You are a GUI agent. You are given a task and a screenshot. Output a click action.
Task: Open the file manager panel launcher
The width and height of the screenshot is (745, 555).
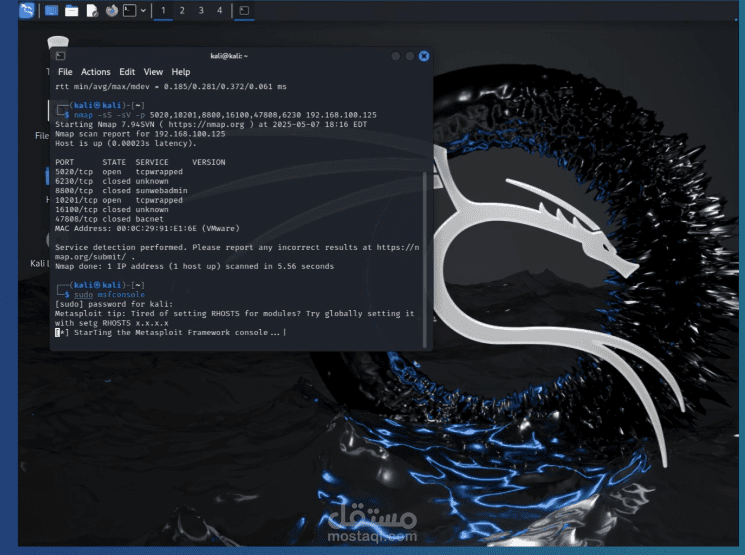pyautogui.click(x=72, y=10)
